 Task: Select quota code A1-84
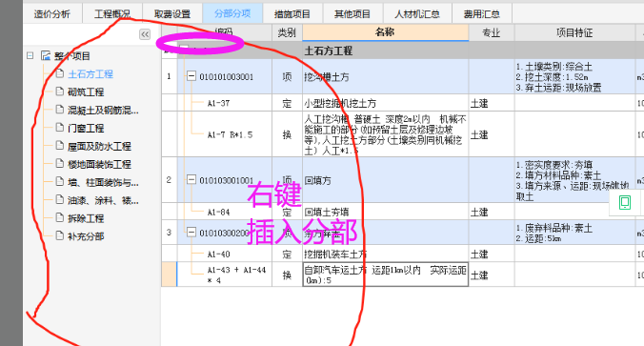click(218, 213)
